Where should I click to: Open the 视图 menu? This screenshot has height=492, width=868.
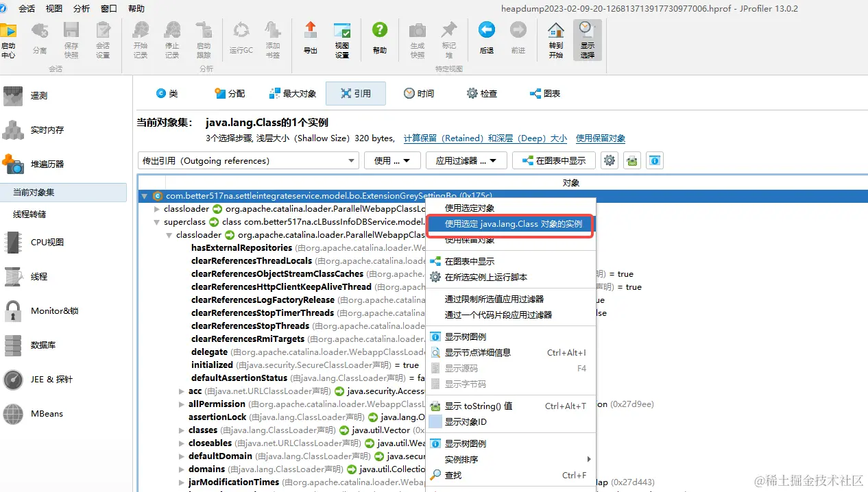point(54,9)
